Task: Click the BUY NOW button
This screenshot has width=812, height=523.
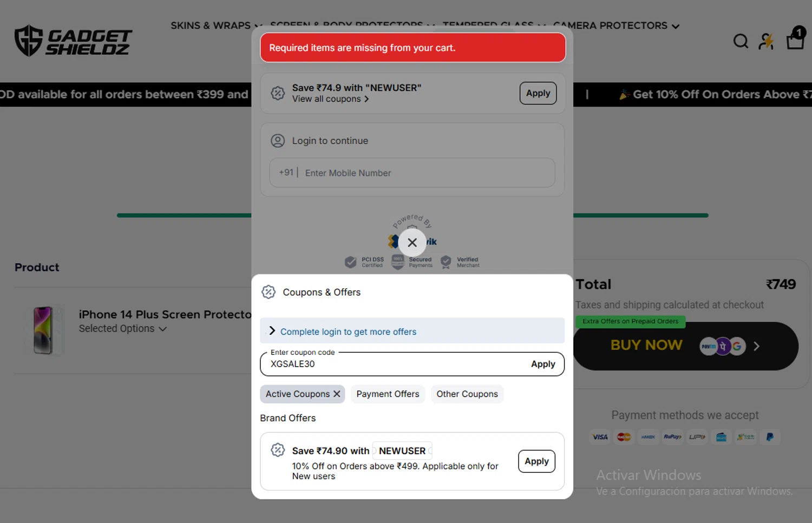Action: point(685,346)
